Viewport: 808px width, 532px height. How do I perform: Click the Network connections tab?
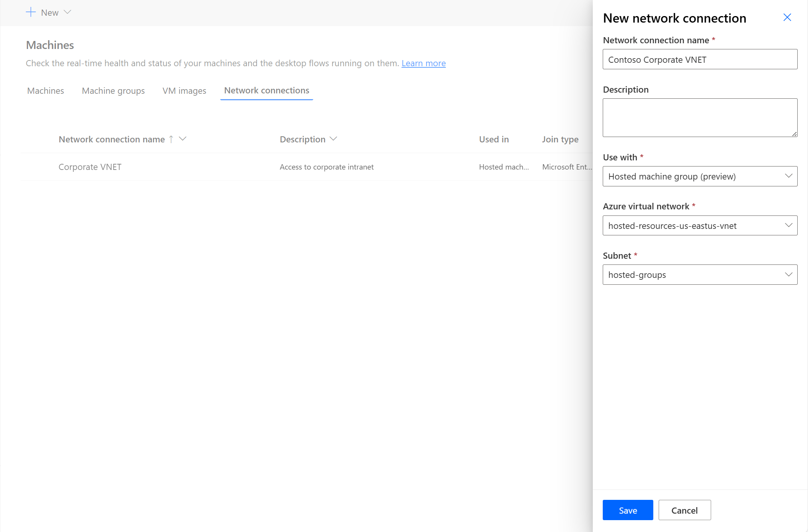267,90
